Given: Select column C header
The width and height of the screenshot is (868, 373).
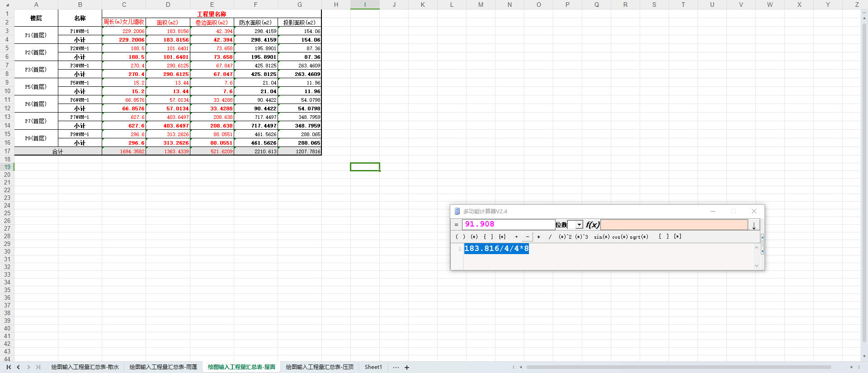Looking at the screenshot, I should 124,5.
